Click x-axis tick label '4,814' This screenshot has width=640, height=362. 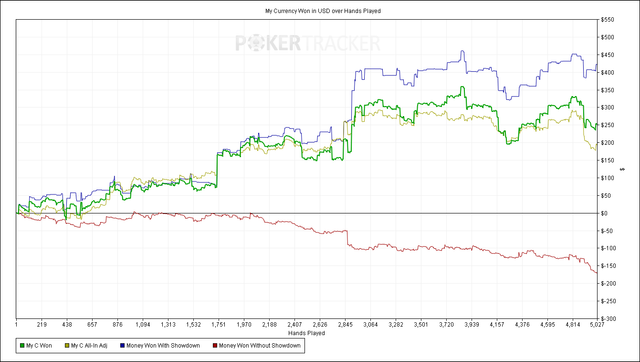tap(573, 325)
